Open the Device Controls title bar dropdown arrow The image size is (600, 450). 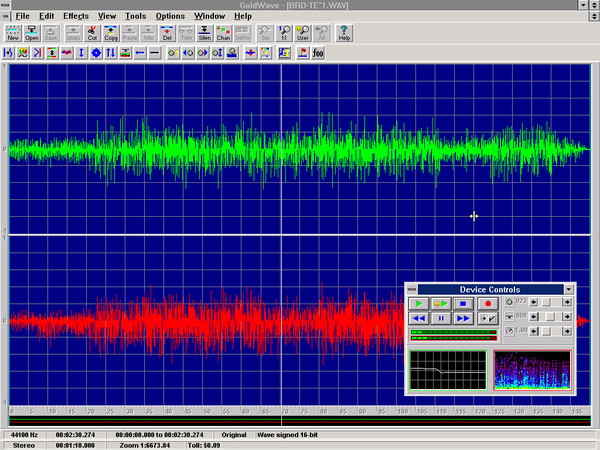click(569, 289)
